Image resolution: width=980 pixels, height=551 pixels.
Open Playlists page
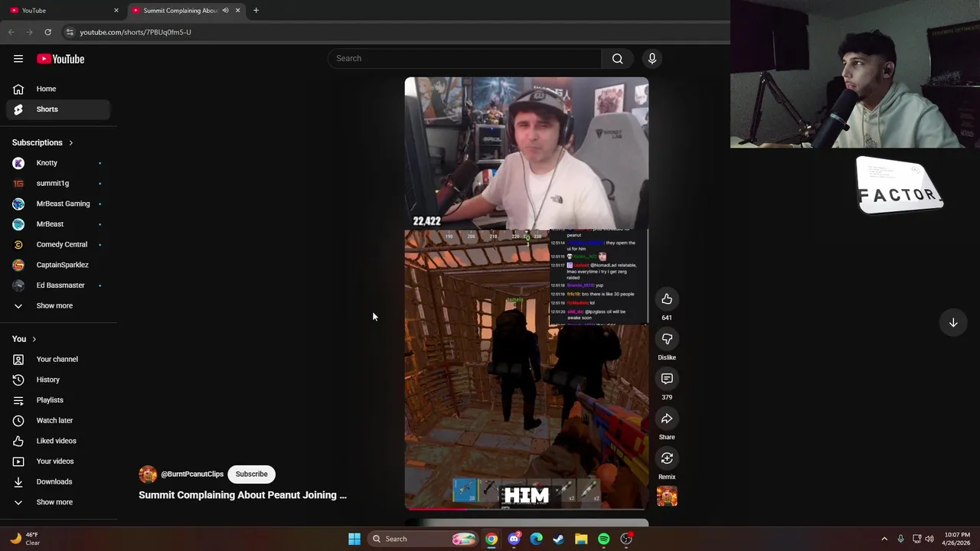(x=58, y=400)
